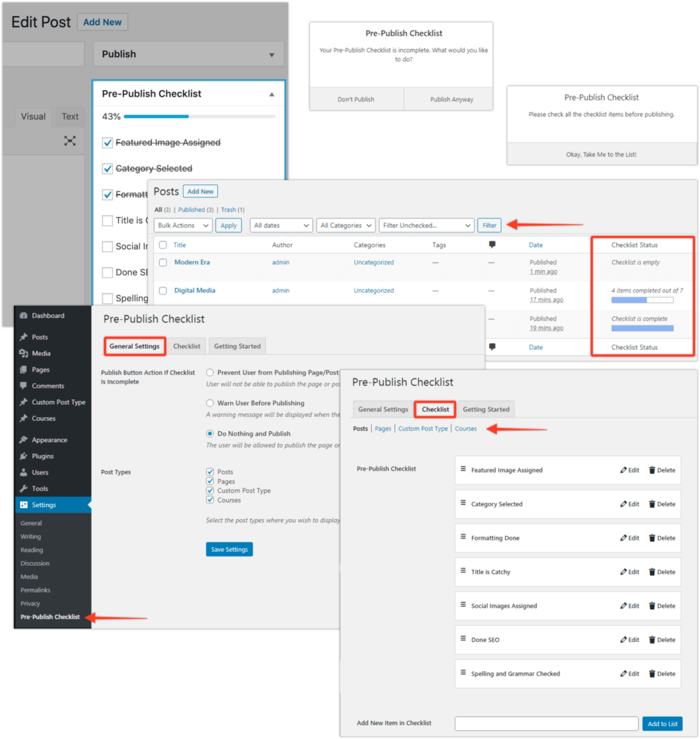Click the Filter button on Posts list
Image resolution: width=700 pixels, height=739 pixels.
[x=489, y=225]
